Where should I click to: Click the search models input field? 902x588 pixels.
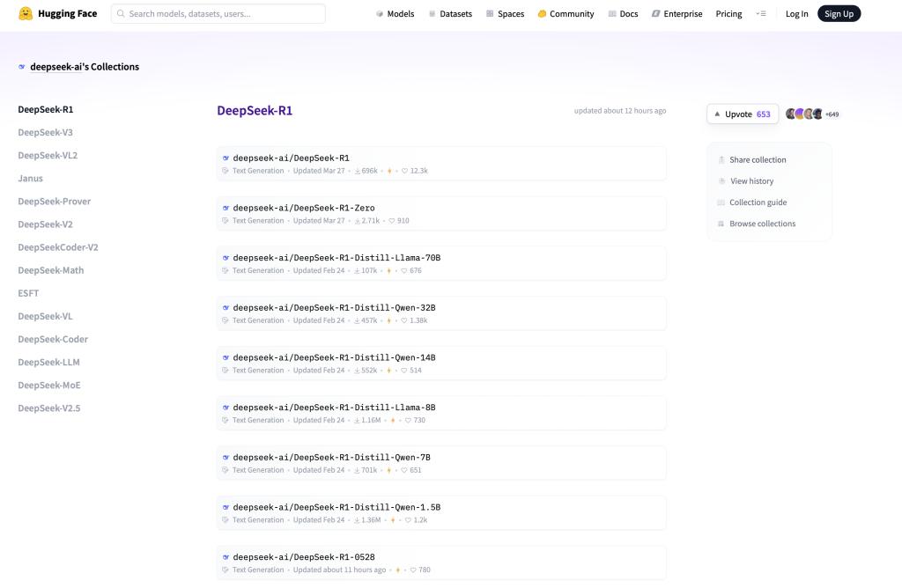pyautogui.click(x=218, y=13)
